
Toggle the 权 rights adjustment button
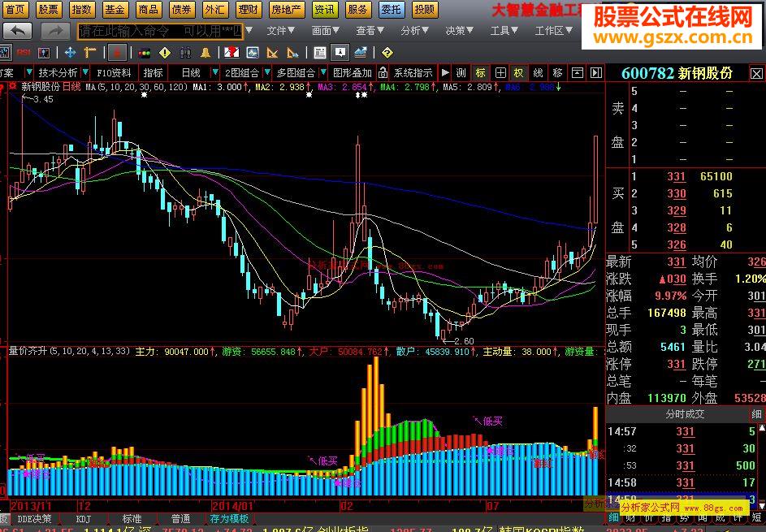tap(518, 72)
